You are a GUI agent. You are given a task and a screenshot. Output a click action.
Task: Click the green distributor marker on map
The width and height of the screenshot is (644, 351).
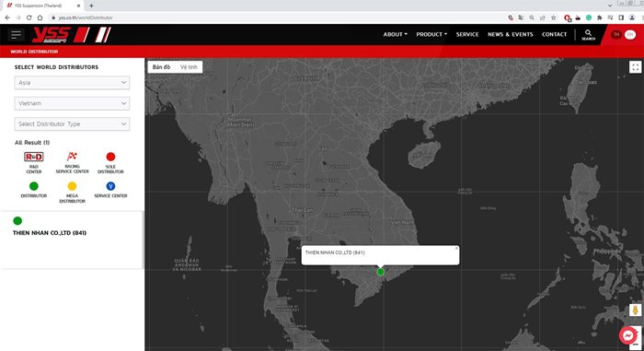click(x=380, y=272)
